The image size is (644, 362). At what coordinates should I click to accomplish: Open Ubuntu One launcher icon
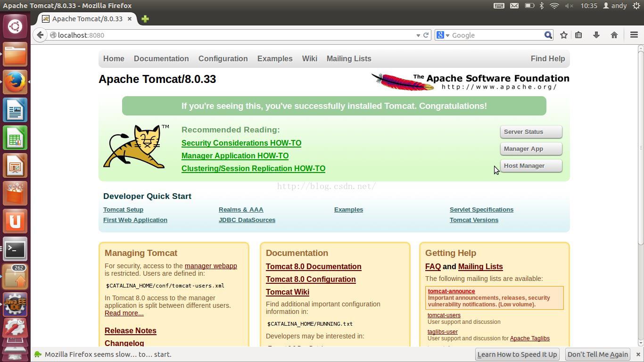(15, 222)
